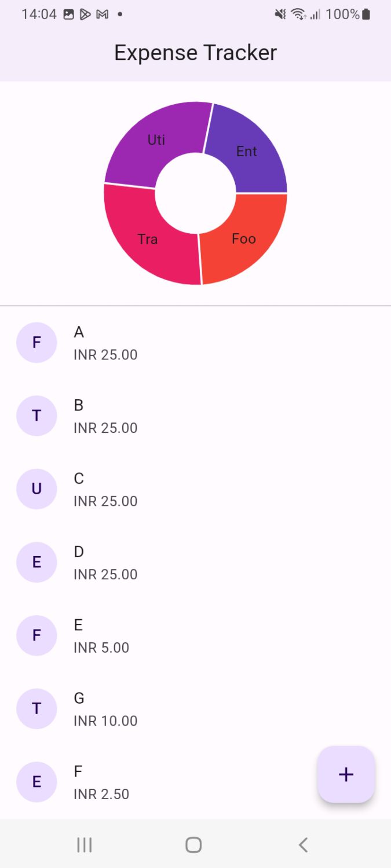Screen dimensions: 391x868
Task: Click the F avatar beside expense A
Action: coord(36,343)
